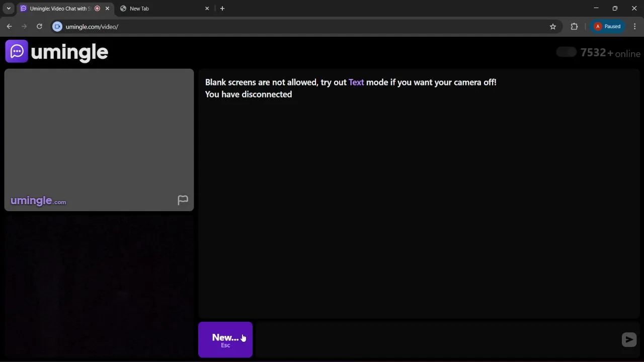Restore down the browser window

tap(615, 9)
